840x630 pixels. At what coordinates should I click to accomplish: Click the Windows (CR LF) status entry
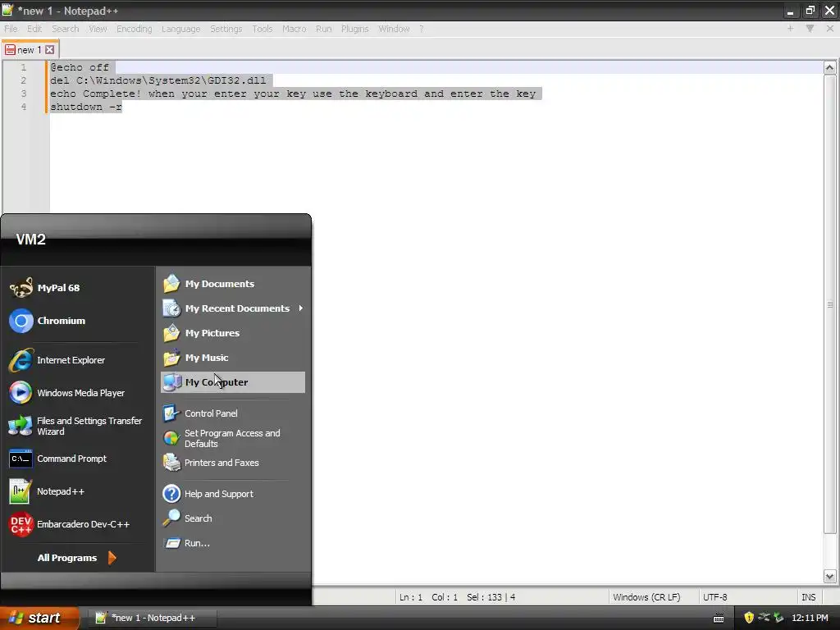646,597
